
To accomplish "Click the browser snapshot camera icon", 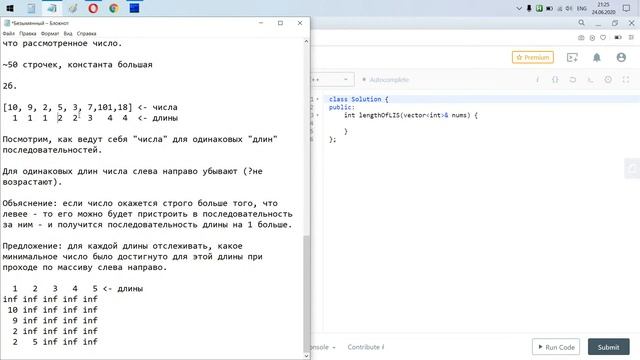I will pyautogui.click(x=581, y=38).
